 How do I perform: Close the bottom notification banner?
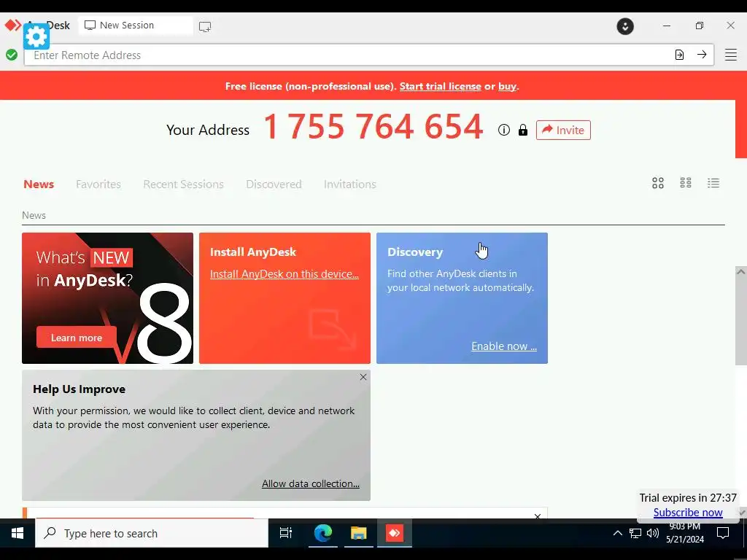538,516
